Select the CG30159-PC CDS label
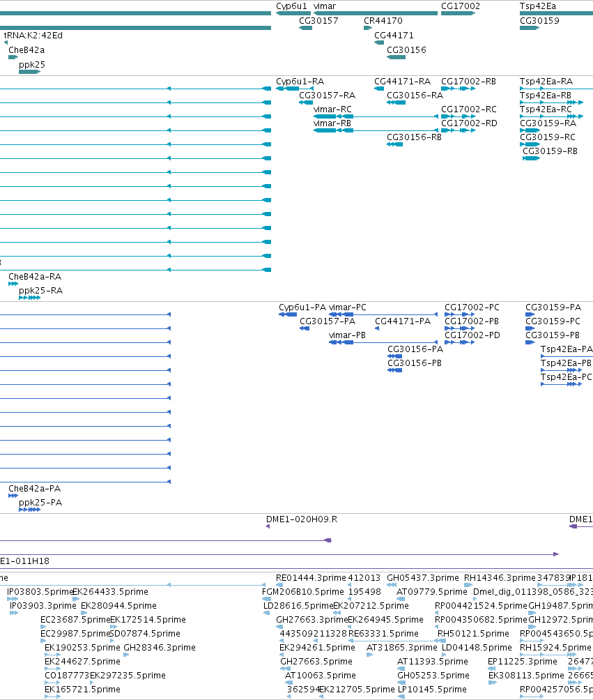The image size is (593, 700). click(x=553, y=321)
